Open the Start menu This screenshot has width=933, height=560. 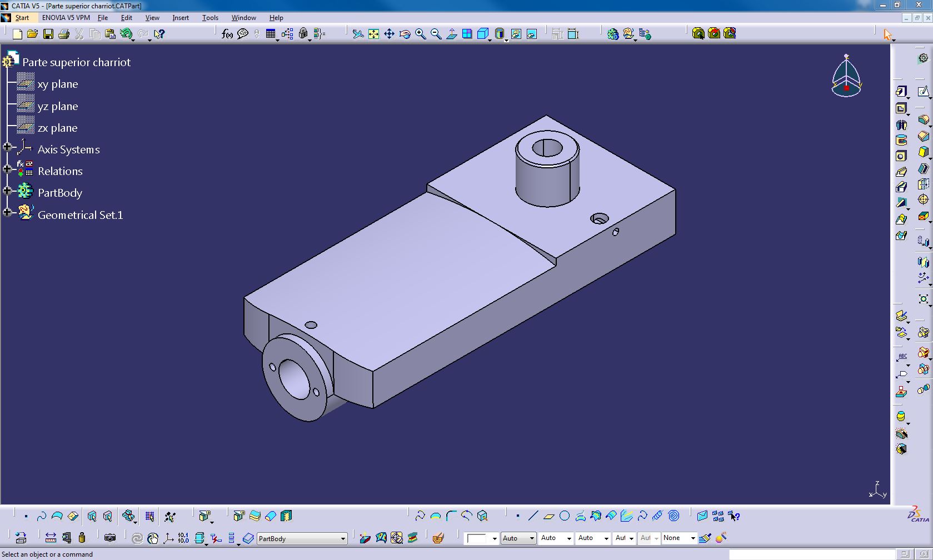coord(22,18)
